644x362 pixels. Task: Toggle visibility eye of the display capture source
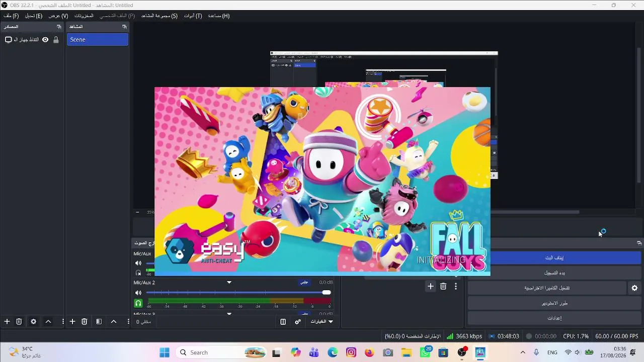45,40
